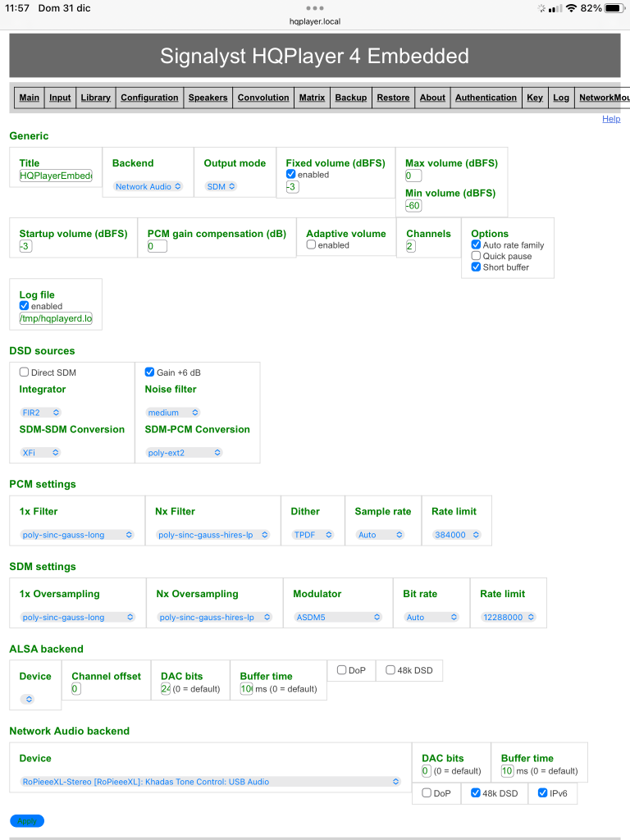Open the SDM-SDM Conversion XFi dropdown
Screen dimensions: 630x840
click(x=40, y=453)
